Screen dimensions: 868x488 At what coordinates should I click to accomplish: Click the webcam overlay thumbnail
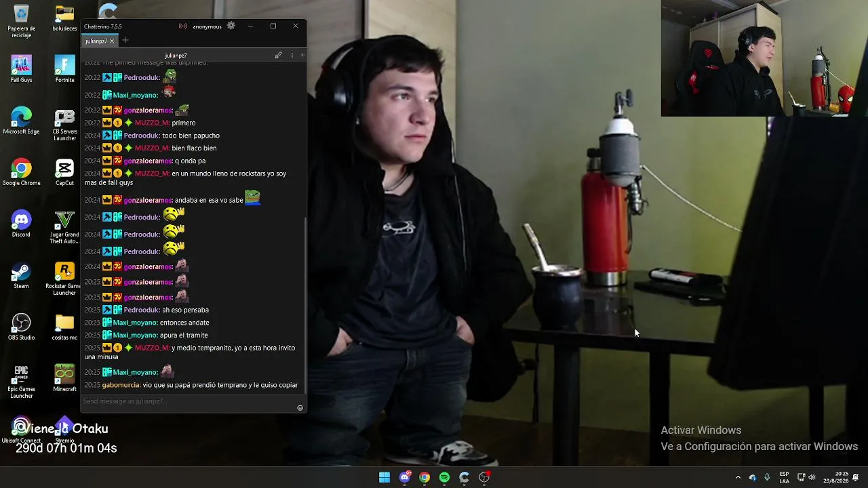tap(764, 58)
